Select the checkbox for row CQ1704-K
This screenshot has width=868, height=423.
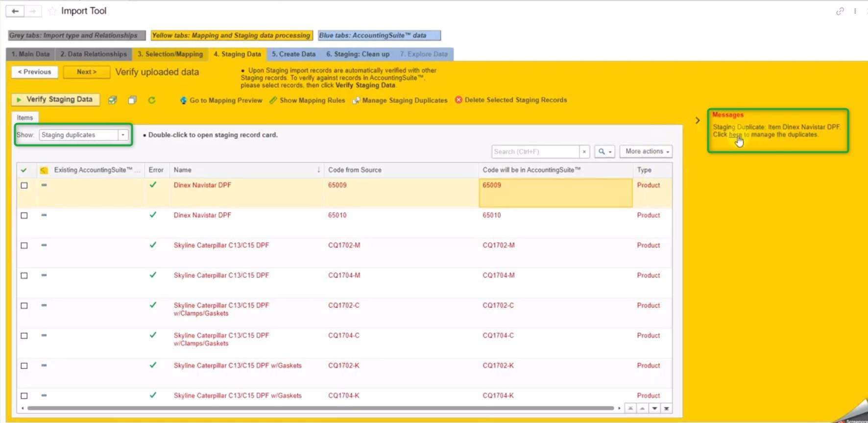[24, 396]
